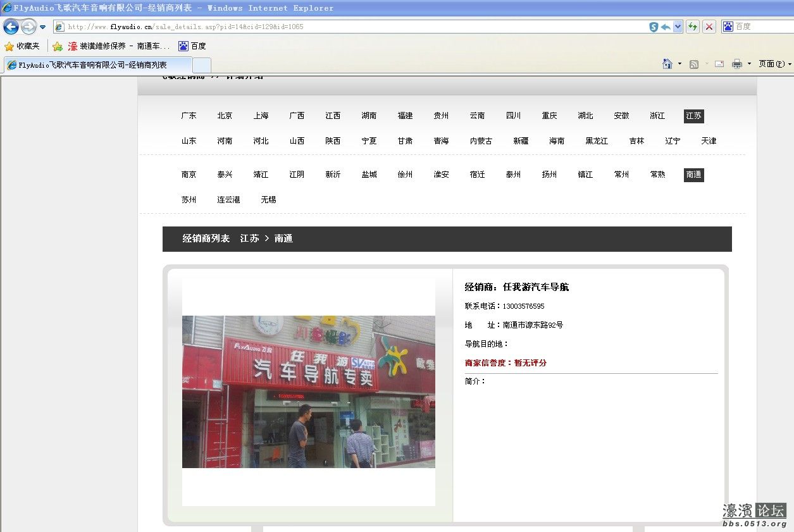Expand the address bar history dropdown
Image resolution: width=794 pixels, height=532 pixels.
click(678, 27)
